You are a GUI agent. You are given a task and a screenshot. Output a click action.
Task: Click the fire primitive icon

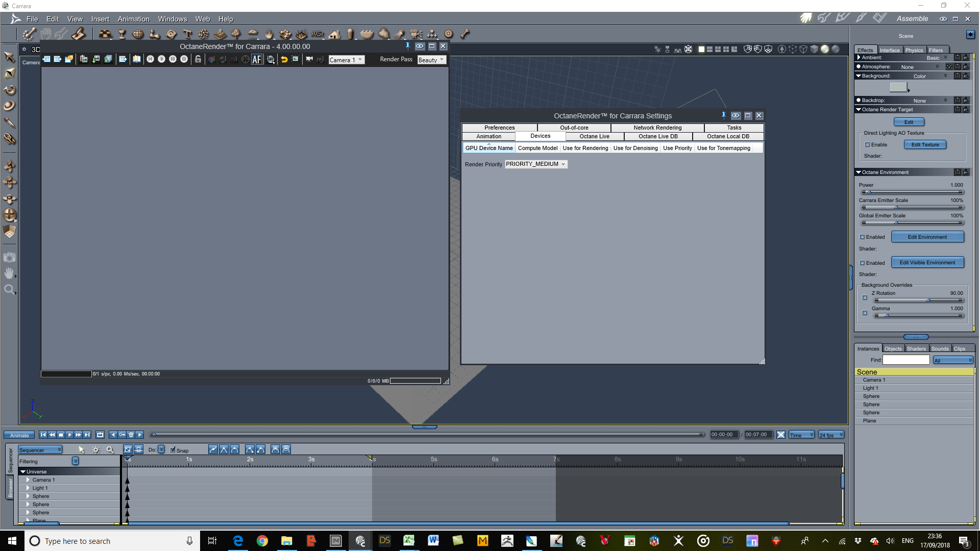coord(269,34)
